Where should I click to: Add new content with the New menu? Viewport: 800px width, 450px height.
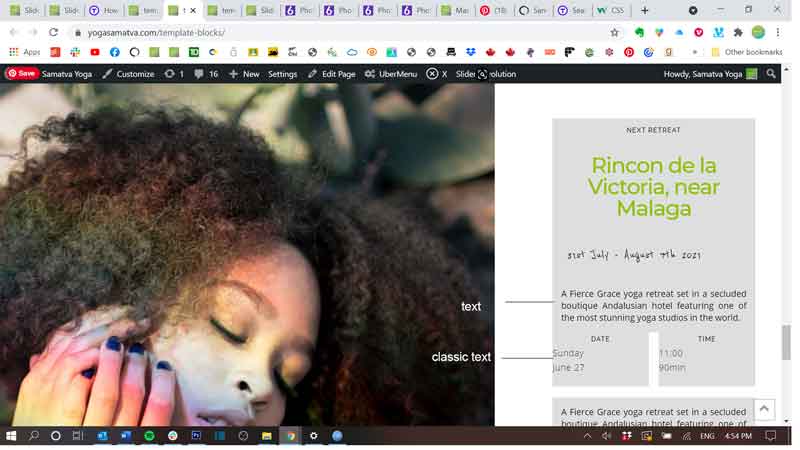click(244, 74)
